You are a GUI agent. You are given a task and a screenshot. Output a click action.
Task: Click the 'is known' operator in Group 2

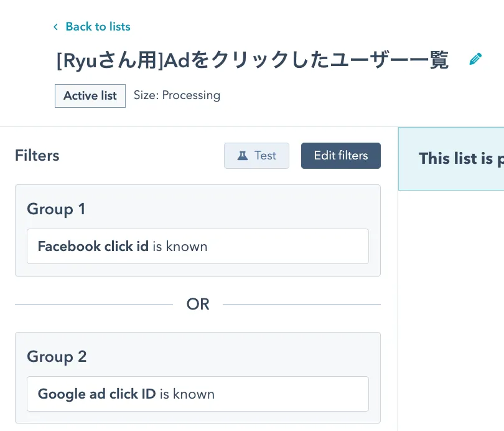click(x=187, y=394)
